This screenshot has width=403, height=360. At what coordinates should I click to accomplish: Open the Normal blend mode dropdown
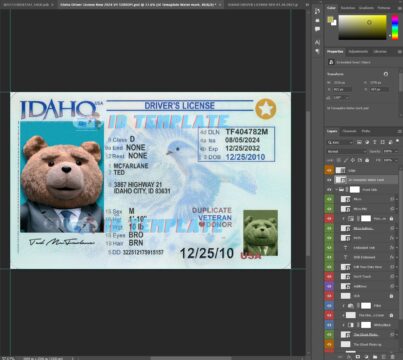(347, 151)
